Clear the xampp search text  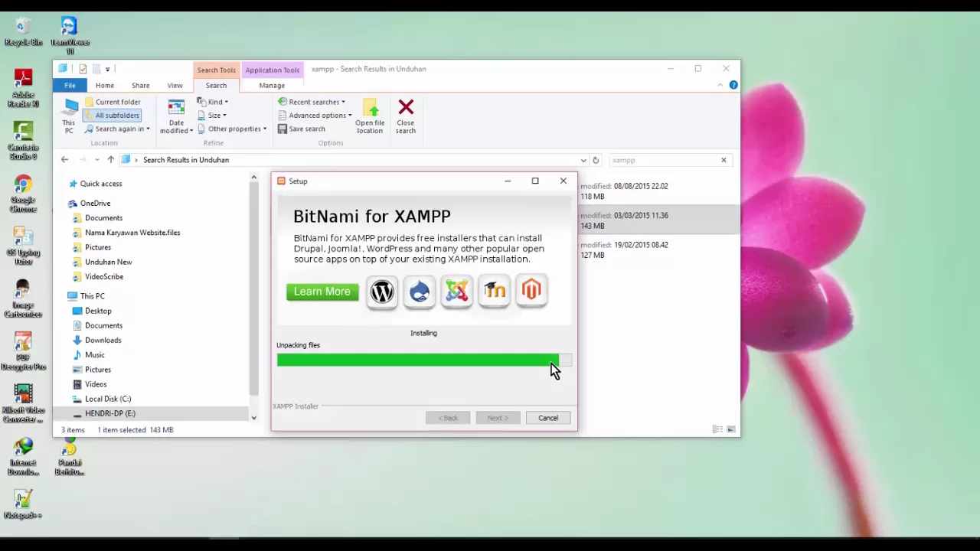(724, 160)
